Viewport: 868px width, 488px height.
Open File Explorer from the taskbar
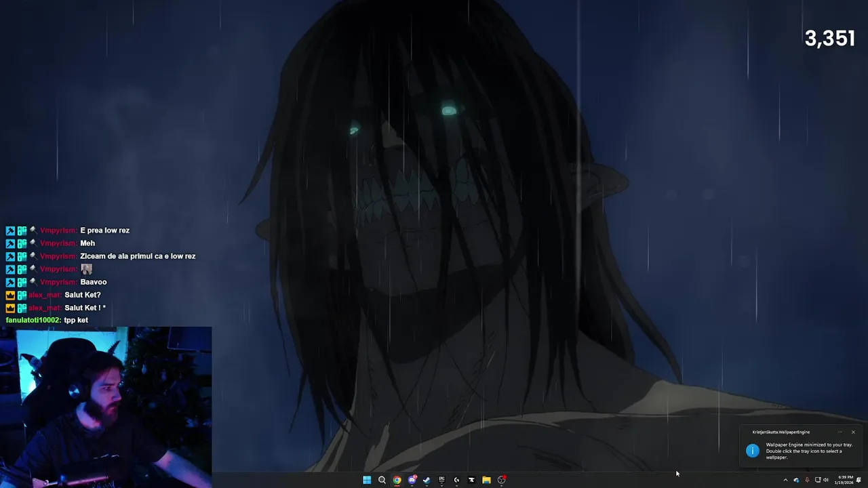[x=486, y=480]
